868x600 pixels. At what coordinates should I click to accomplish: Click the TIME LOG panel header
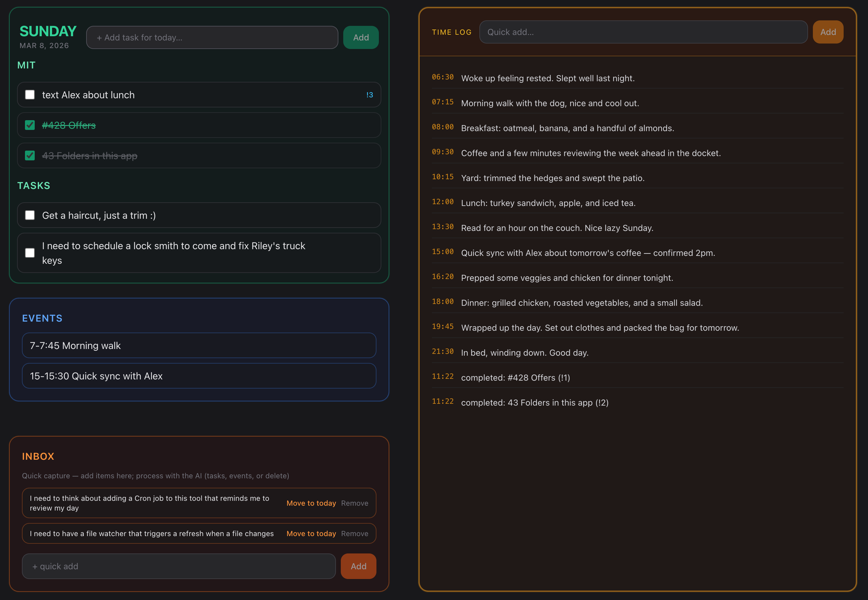click(x=451, y=32)
